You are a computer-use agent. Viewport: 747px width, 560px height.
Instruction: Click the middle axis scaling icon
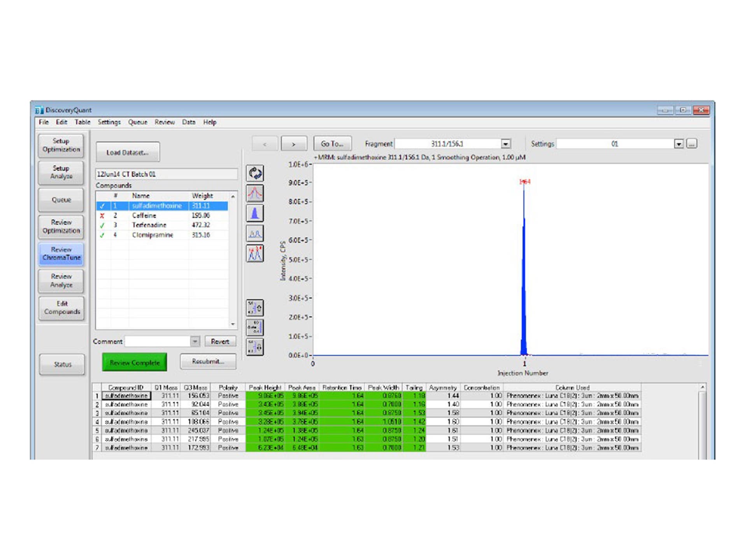point(255,327)
